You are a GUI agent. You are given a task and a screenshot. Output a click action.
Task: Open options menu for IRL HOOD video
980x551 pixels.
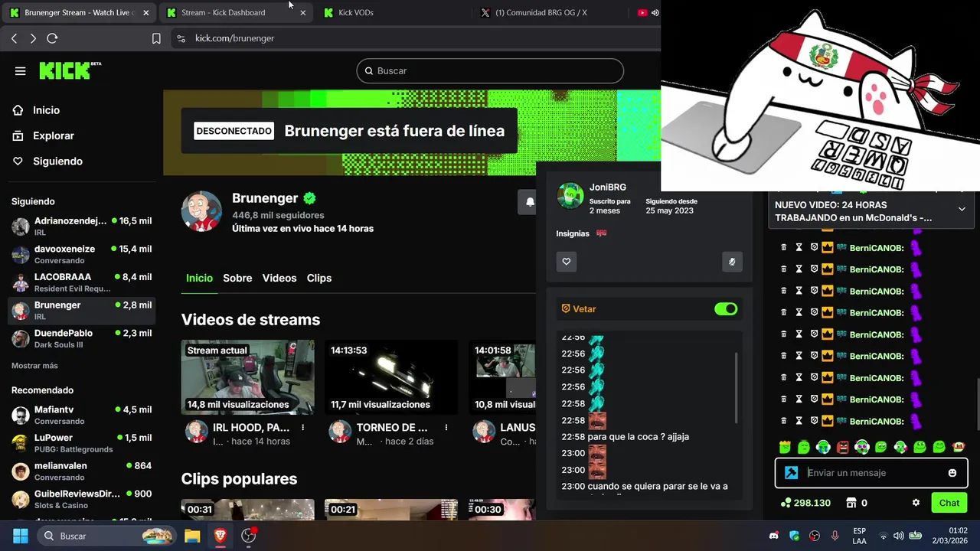click(303, 428)
